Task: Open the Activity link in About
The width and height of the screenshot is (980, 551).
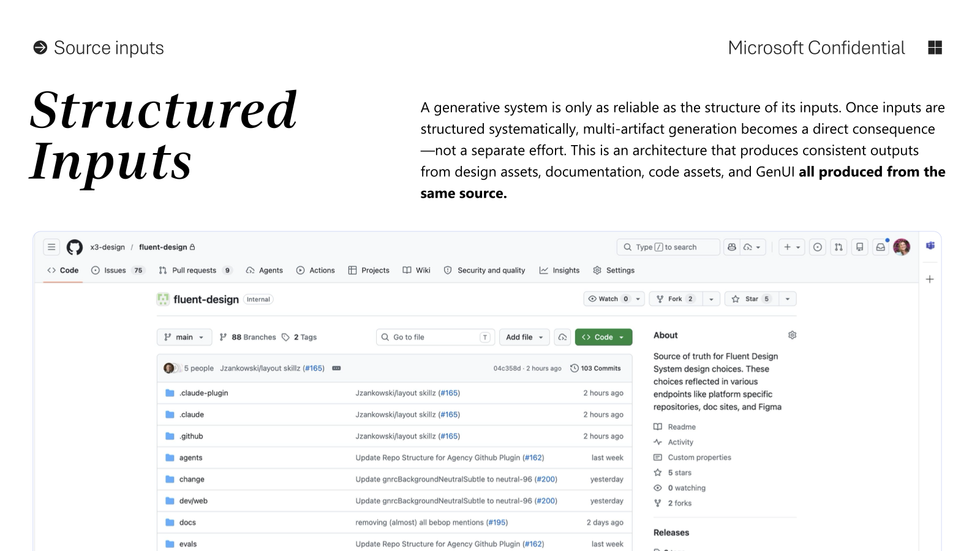Action: [674, 442]
